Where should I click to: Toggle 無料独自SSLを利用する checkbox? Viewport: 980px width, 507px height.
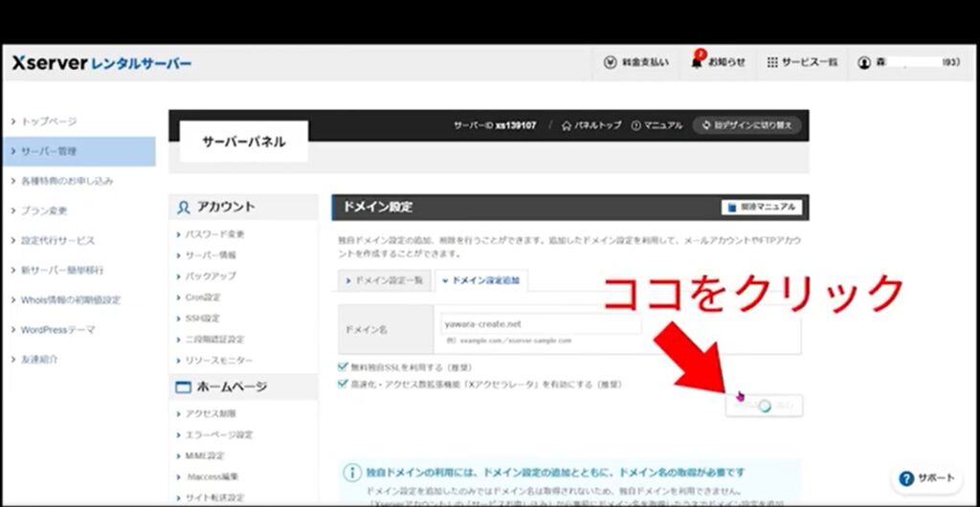pos(343,367)
